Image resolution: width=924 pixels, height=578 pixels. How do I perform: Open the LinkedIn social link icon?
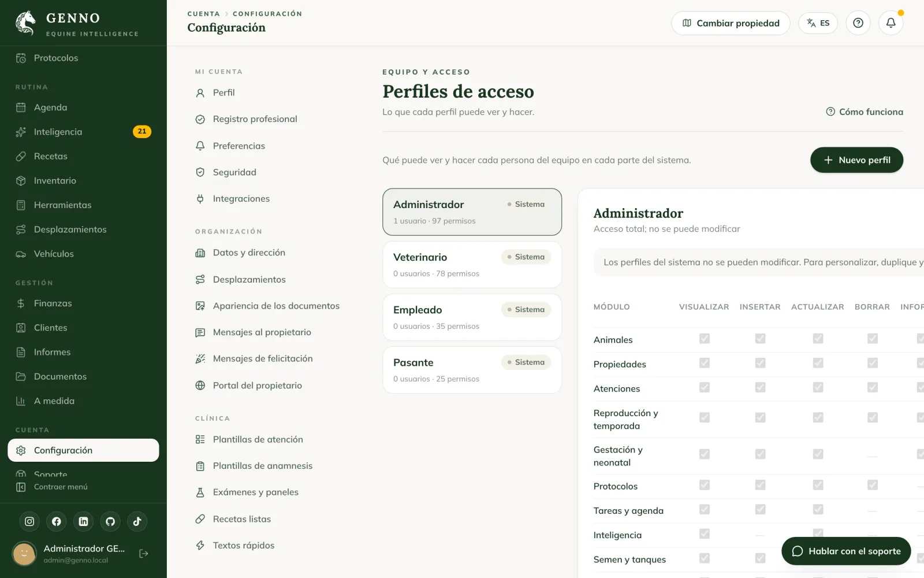[x=83, y=521]
